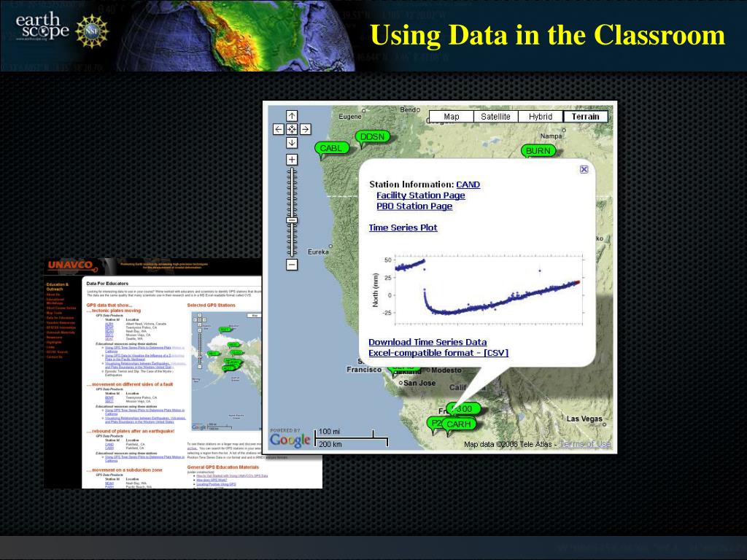Click the Nampa city label on the map
747x560 pixels.
pyautogui.click(x=551, y=136)
